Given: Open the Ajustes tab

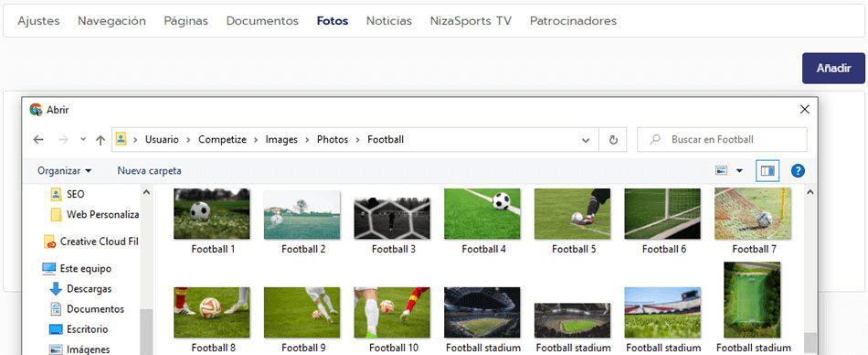Looking at the screenshot, I should tap(38, 21).
